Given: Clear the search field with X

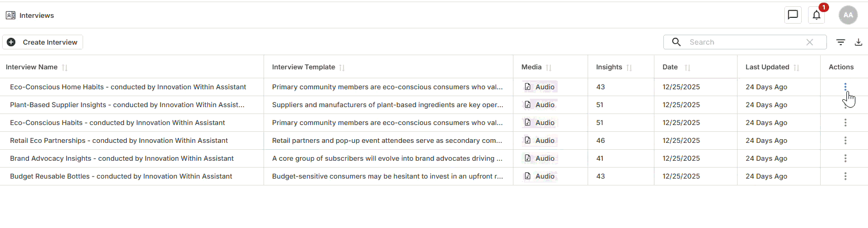Looking at the screenshot, I should pos(810,42).
